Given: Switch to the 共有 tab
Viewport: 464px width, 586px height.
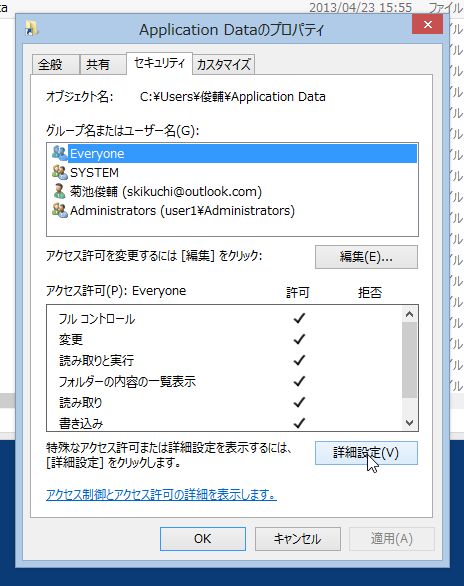Looking at the screenshot, I should 102,65.
